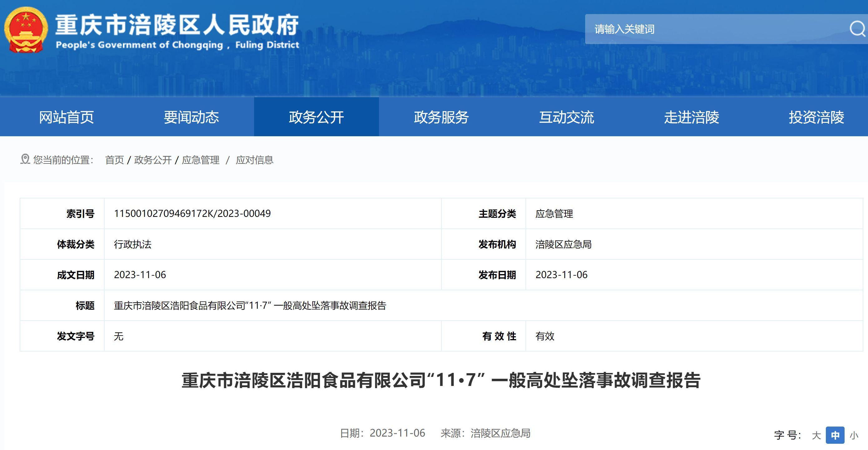Image resolution: width=868 pixels, height=450 pixels.
Task: Click 发布日期 value 2023-11-06
Action: pos(561,275)
